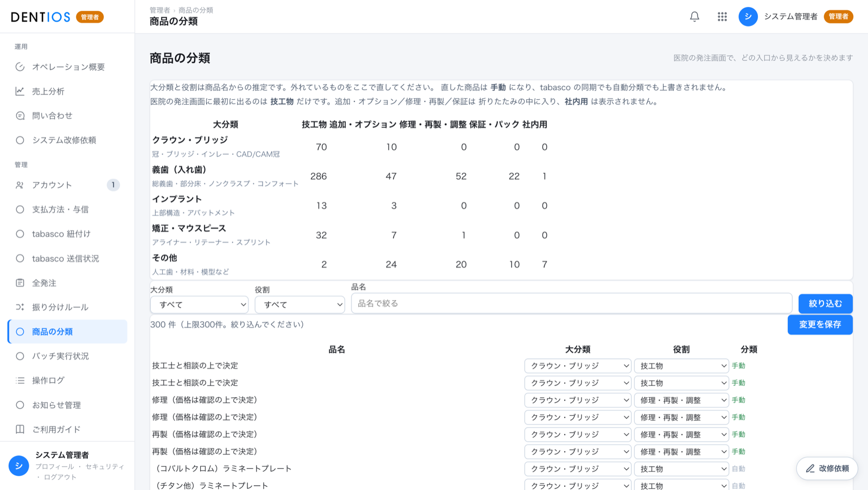
Task: Click the アカウント people icon
Action: click(20, 185)
